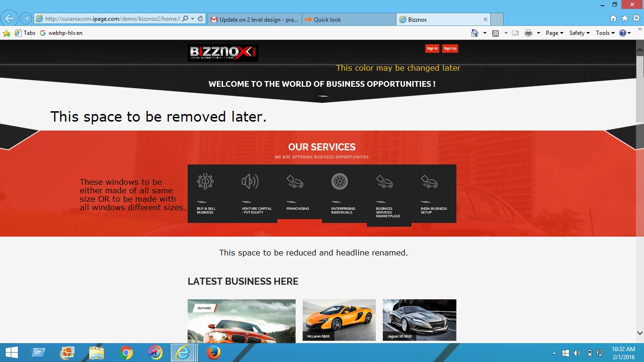Click the Sign In button
644x362 pixels.
[x=432, y=49]
